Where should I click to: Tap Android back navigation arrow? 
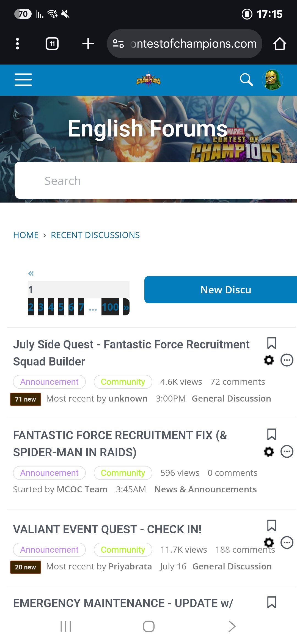click(232, 626)
